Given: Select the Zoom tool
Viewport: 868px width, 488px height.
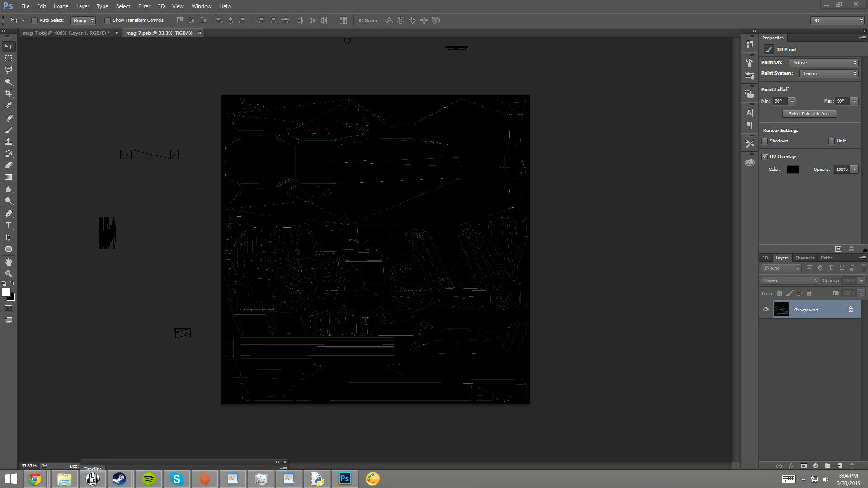Looking at the screenshot, I should 9,274.
